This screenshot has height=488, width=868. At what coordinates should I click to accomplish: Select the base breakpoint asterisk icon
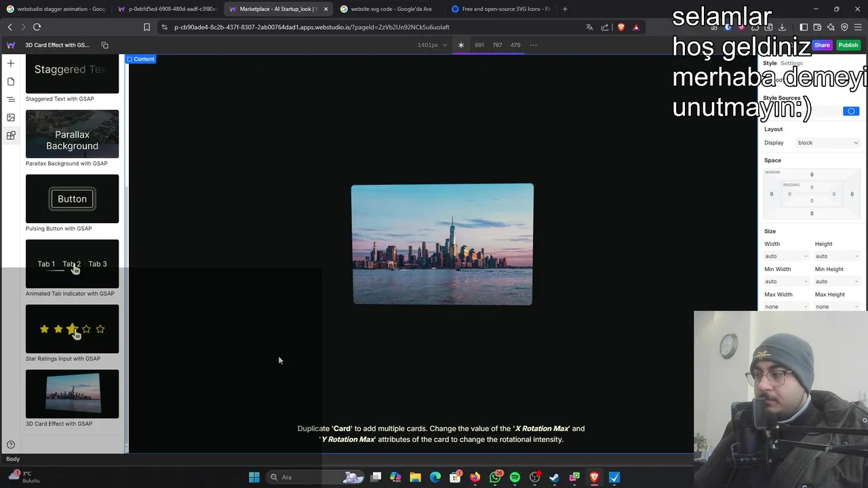pos(461,45)
